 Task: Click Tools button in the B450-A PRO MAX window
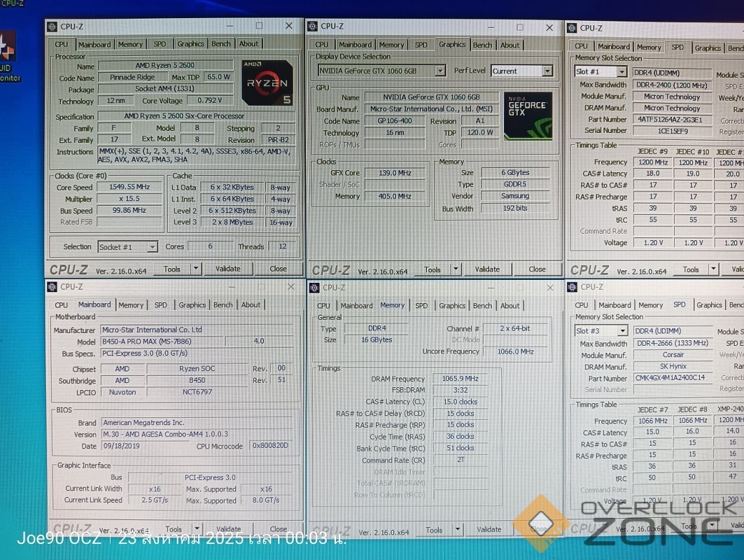coord(174,529)
